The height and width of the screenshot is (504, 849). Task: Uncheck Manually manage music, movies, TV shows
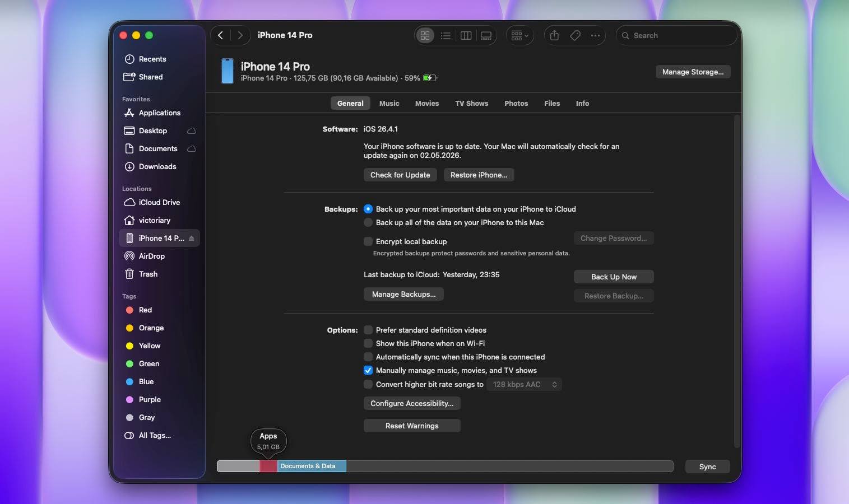click(x=368, y=370)
